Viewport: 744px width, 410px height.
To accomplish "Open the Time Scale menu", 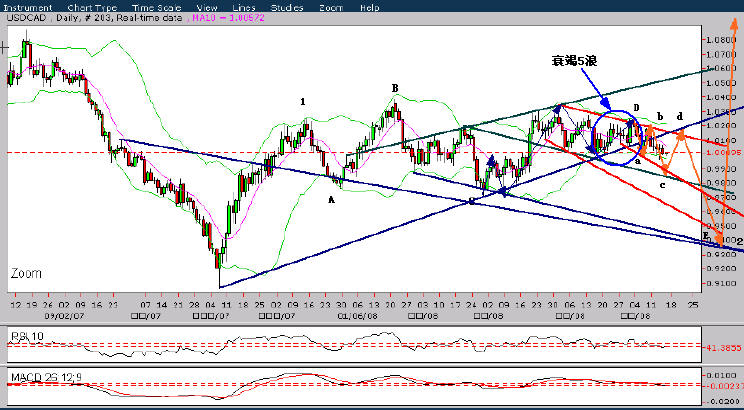I will pos(155,8).
